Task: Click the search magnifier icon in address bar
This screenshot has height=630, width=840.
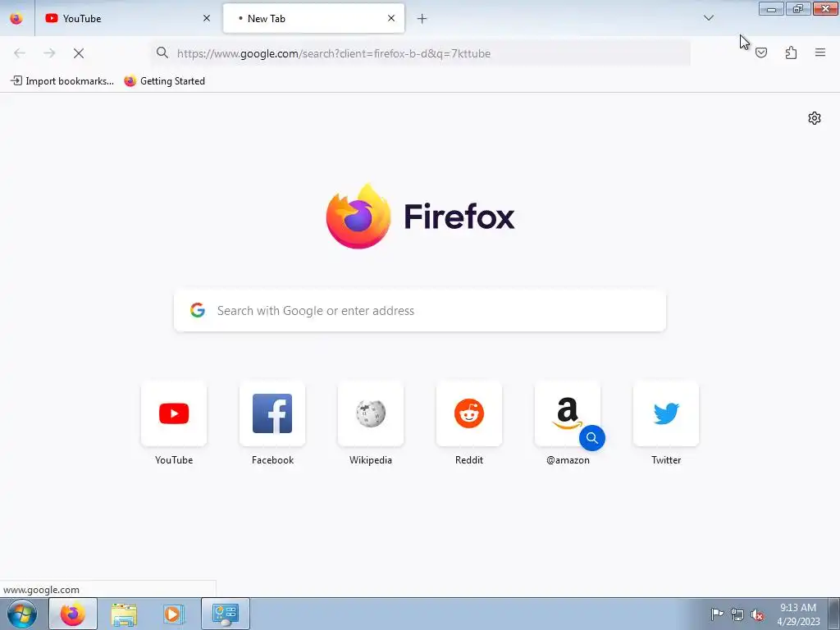Action: coord(162,52)
